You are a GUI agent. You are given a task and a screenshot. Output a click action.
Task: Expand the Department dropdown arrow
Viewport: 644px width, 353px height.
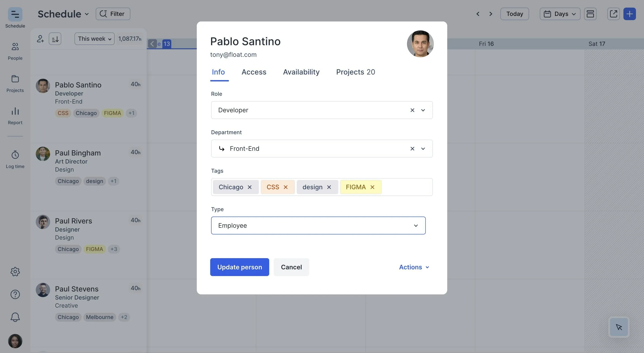(x=423, y=149)
